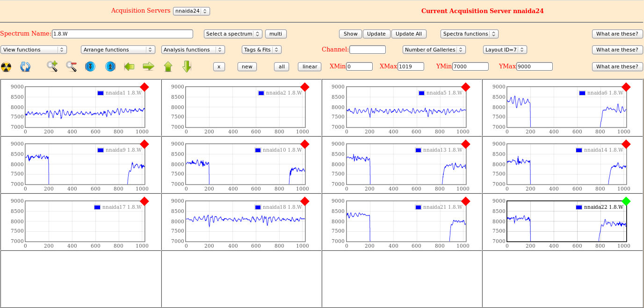This screenshot has height=308, width=644.
Task: Zoom out with the magnifier minus icon
Action: pos(71,66)
